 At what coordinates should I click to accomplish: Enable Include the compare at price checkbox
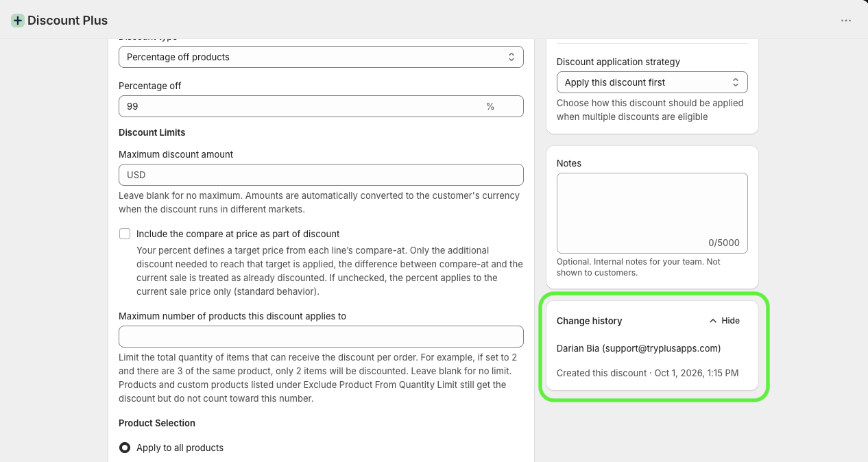coord(125,234)
